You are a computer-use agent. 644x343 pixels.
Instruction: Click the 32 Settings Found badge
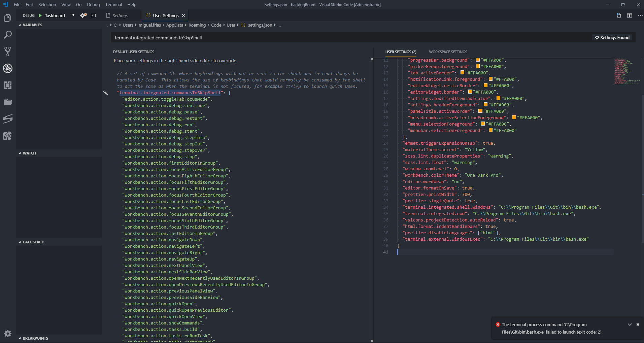tap(612, 38)
